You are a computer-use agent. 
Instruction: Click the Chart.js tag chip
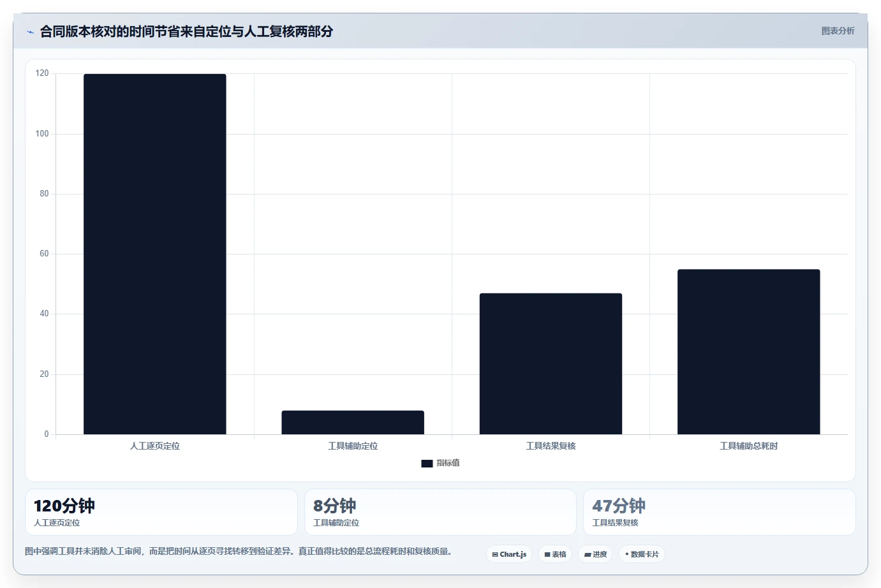click(x=509, y=554)
